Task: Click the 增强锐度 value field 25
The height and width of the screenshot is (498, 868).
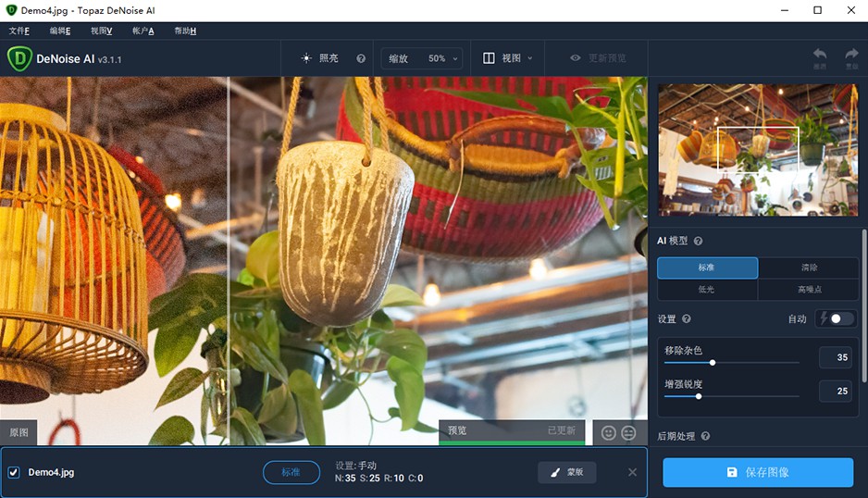Action: tap(836, 392)
